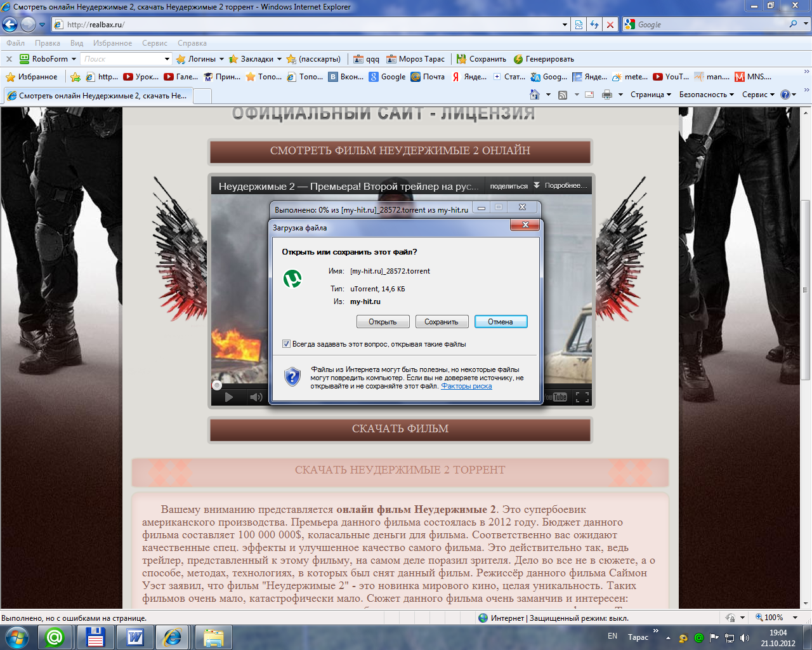Click the RSS feeds icon
This screenshot has height=650, width=812.
tap(563, 95)
